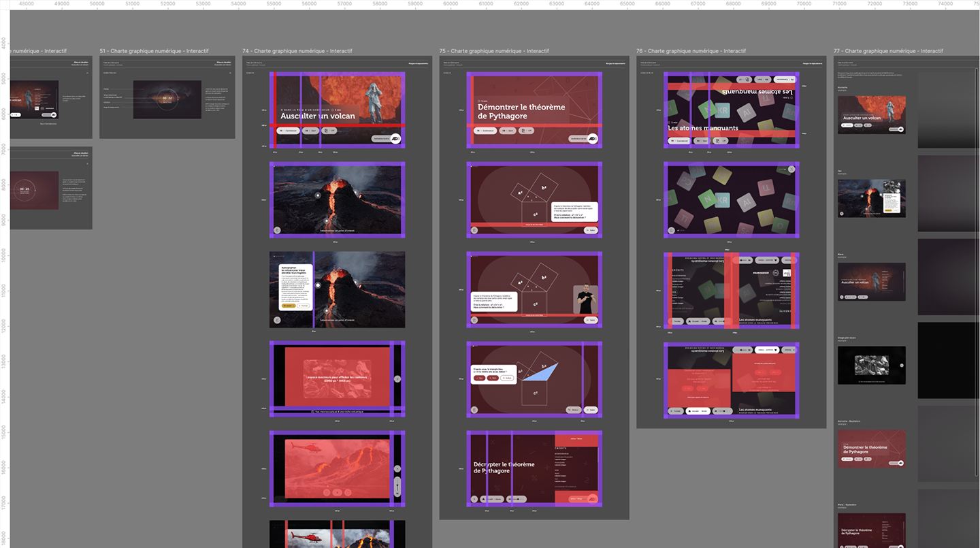Click the Ausculter un volcan title in frame 74
The width and height of the screenshot is (980, 548).
(317, 116)
